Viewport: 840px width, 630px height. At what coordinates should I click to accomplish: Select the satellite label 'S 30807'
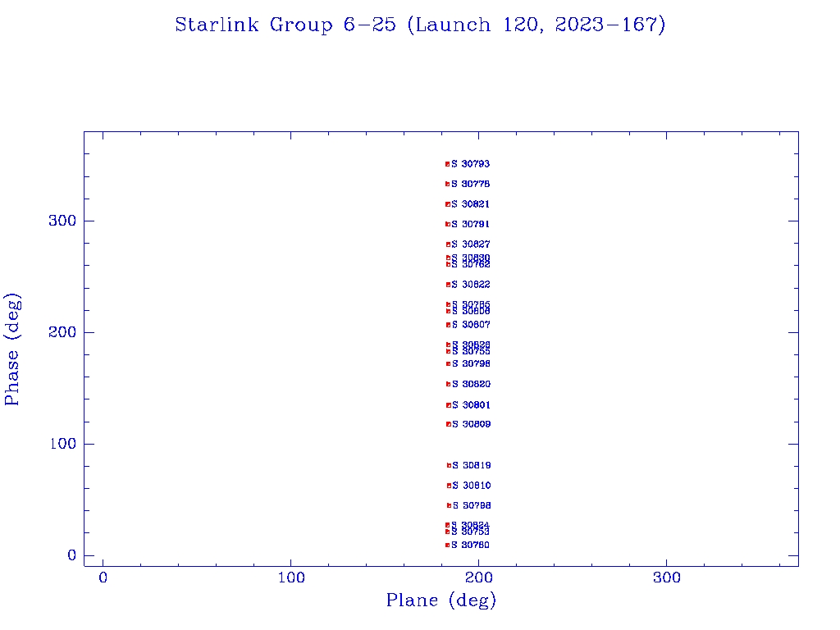pyautogui.click(x=471, y=325)
